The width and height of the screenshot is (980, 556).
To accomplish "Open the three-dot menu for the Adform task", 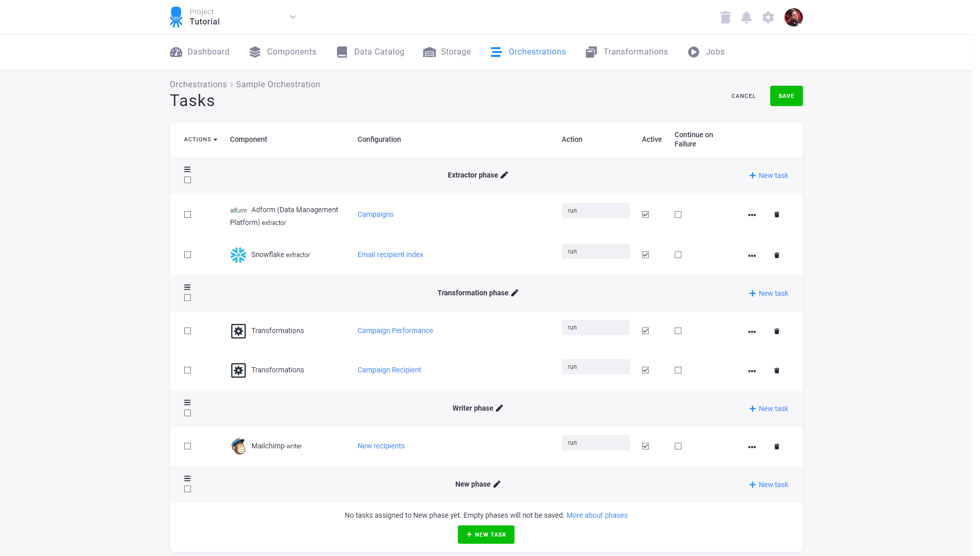I will coord(752,215).
